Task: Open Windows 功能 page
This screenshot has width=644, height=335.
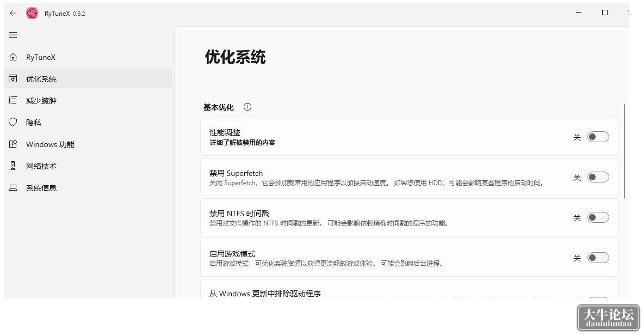Action: (88, 144)
